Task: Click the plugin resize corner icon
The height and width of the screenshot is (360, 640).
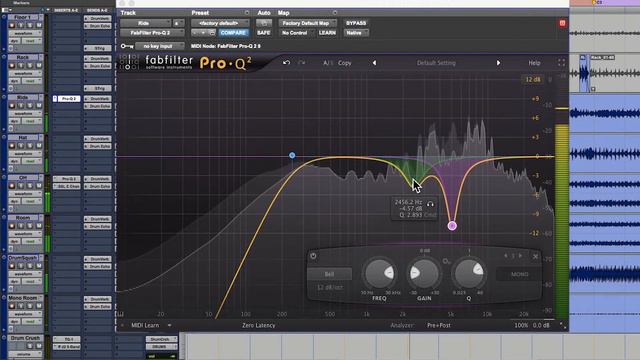Action: pos(562,325)
